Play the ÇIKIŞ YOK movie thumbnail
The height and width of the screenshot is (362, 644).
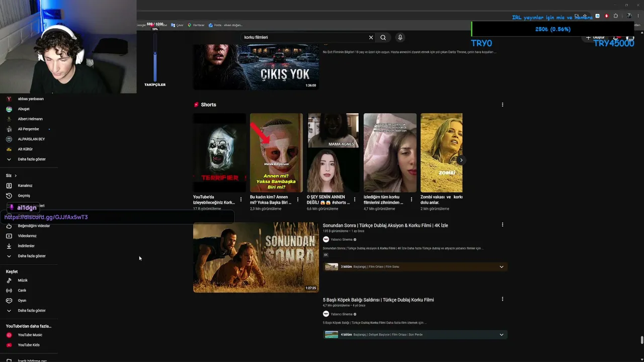(x=256, y=67)
